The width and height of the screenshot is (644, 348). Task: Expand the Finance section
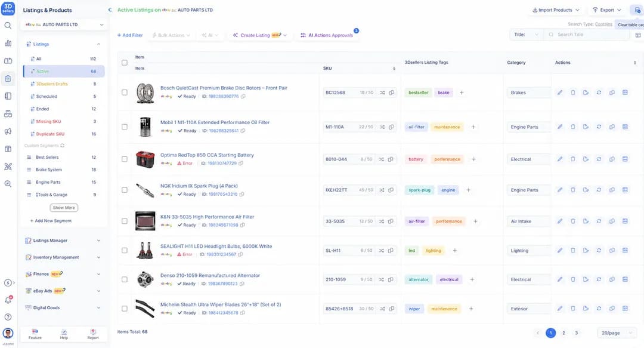64,274
